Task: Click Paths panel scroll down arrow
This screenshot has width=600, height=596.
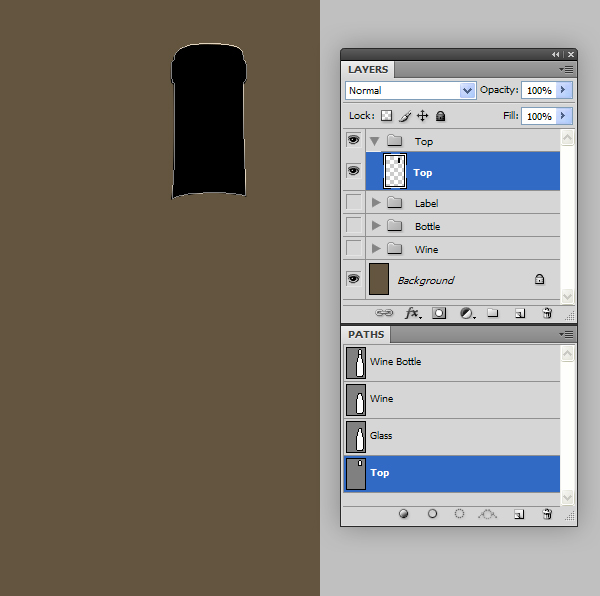Action: [567, 497]
